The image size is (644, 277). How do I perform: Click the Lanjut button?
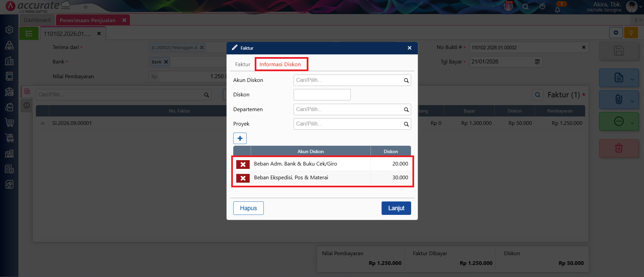point(396,208)
